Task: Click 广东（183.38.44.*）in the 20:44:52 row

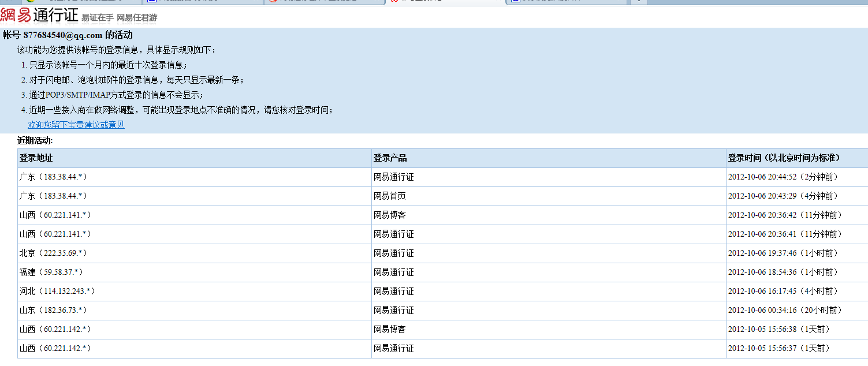Action: point(53,177)
